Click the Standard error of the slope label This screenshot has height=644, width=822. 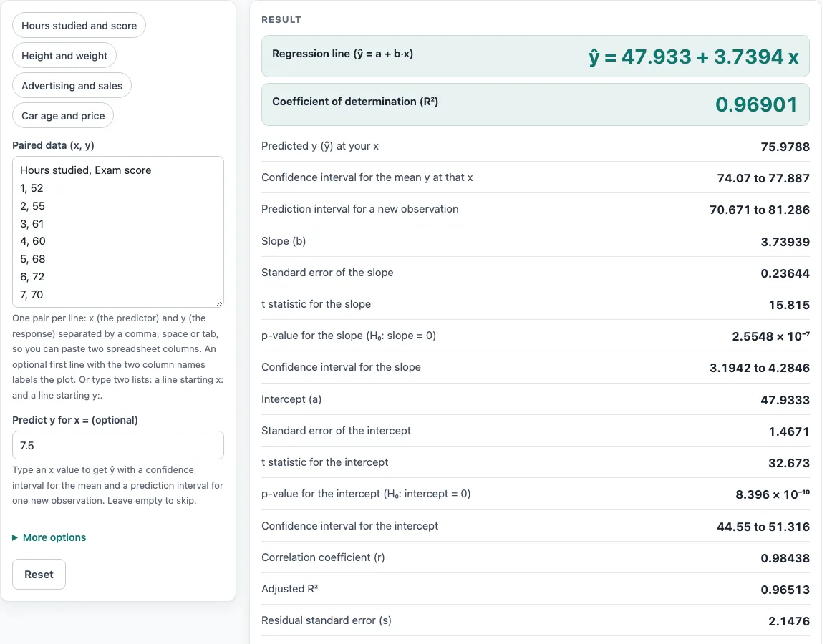(x=327, y=273)
